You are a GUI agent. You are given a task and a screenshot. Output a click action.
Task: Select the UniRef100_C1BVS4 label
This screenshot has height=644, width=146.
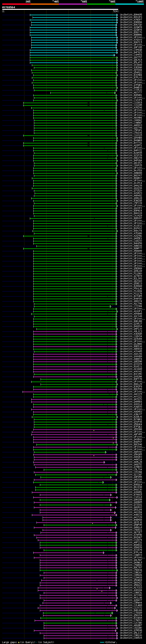click(131, 337)
